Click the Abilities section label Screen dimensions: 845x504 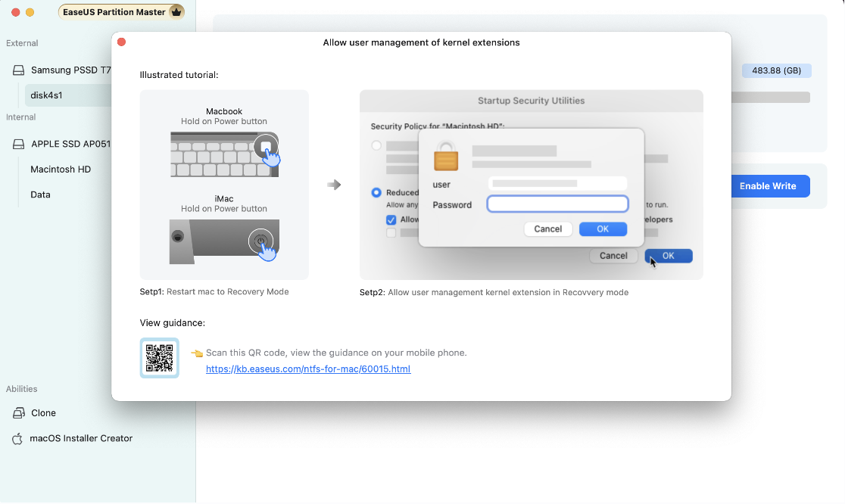pos(21,389)
